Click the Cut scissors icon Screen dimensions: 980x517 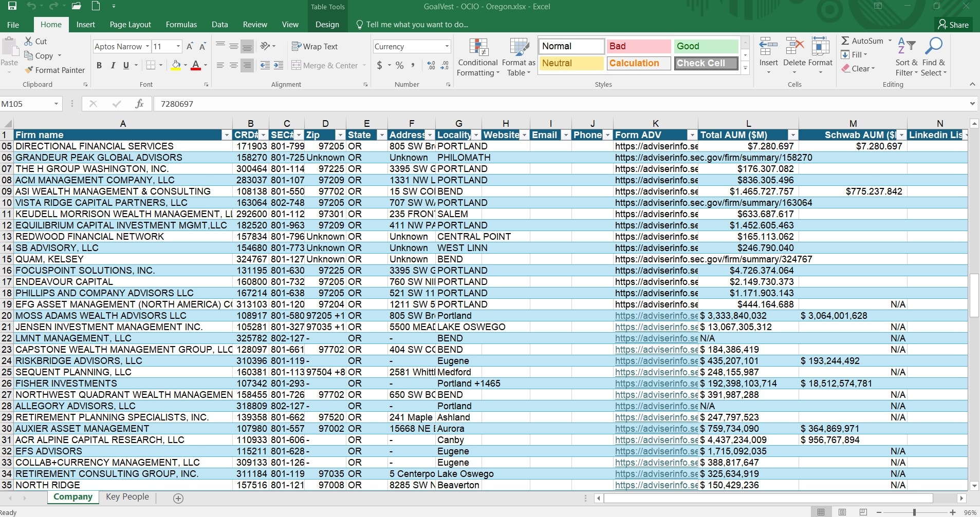click(x=29, y=41)
